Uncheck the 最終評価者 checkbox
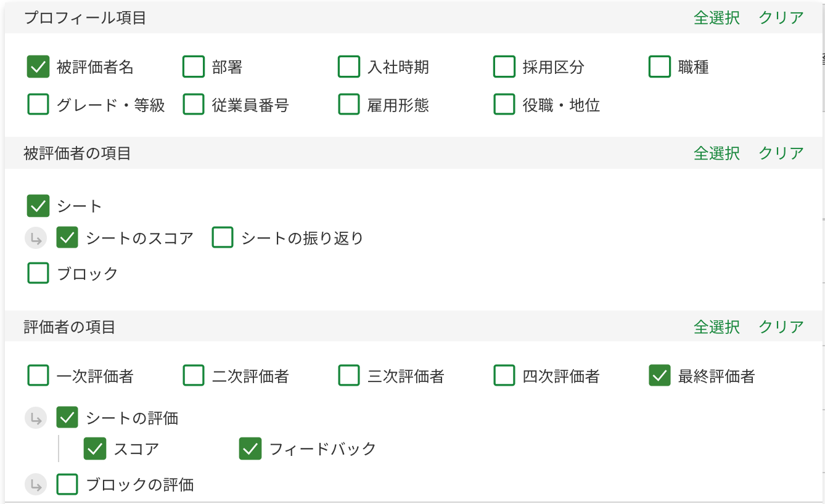The width and height of the screenshot is (825, 504). click(x=659, y=375)
